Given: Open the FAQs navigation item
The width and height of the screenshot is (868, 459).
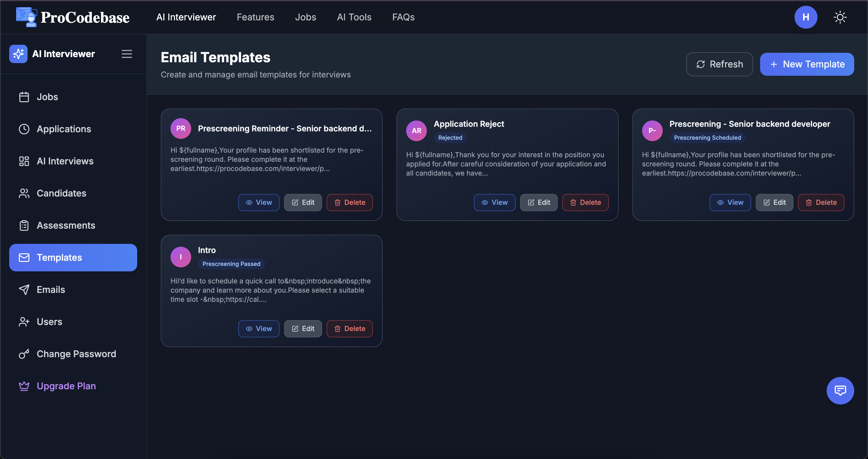Looking at the screenshot, I should pos(403,17).
